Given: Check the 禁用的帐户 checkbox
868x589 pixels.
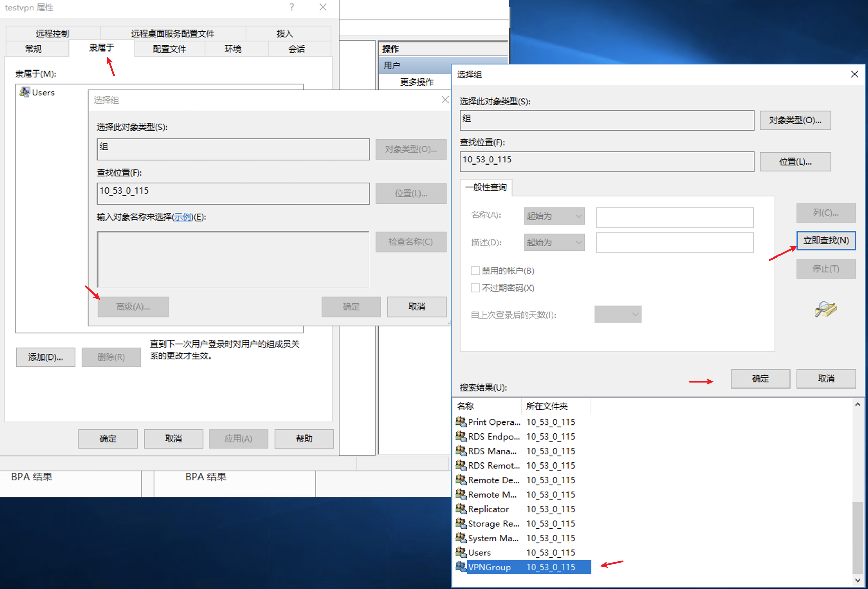Looking at the screenshot, I should (475, 271).
